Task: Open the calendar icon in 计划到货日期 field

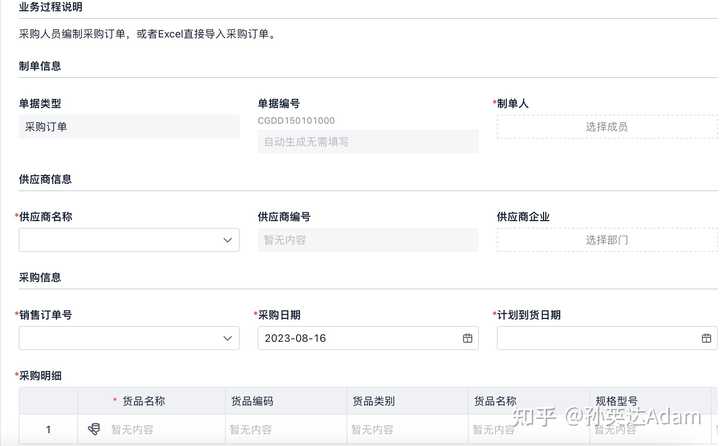Action: point(706,338)
